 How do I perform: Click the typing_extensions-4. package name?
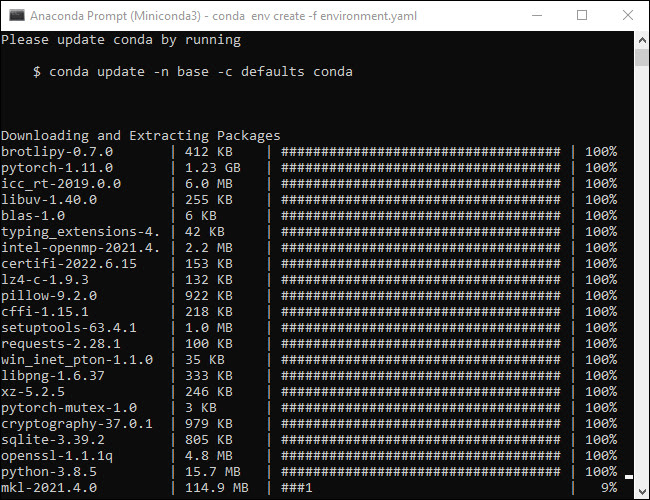point(80,232)
